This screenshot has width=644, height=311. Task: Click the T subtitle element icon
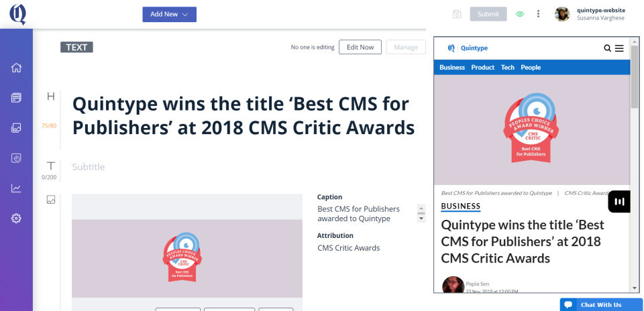coord(50,166)
